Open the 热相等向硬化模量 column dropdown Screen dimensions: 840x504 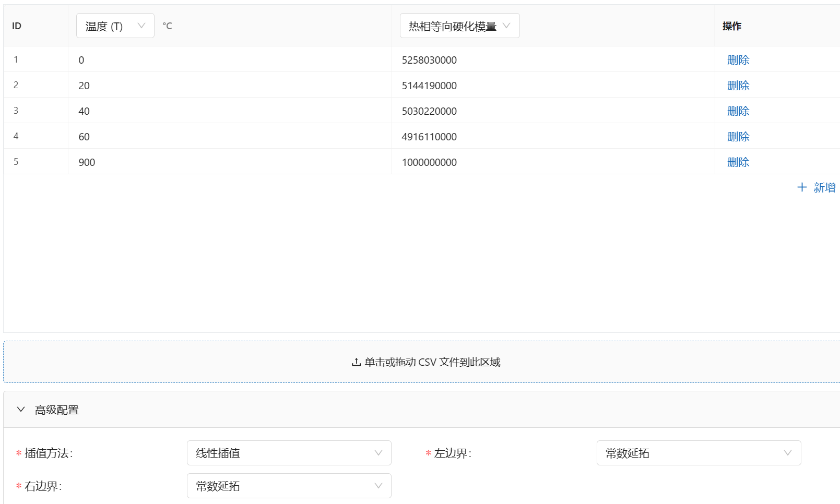[459, 26]
